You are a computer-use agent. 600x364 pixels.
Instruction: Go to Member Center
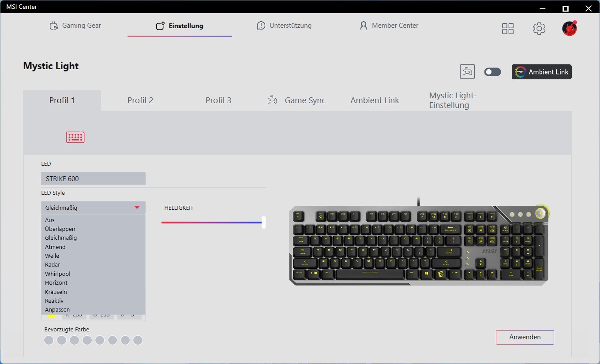(x=389, y=26)
